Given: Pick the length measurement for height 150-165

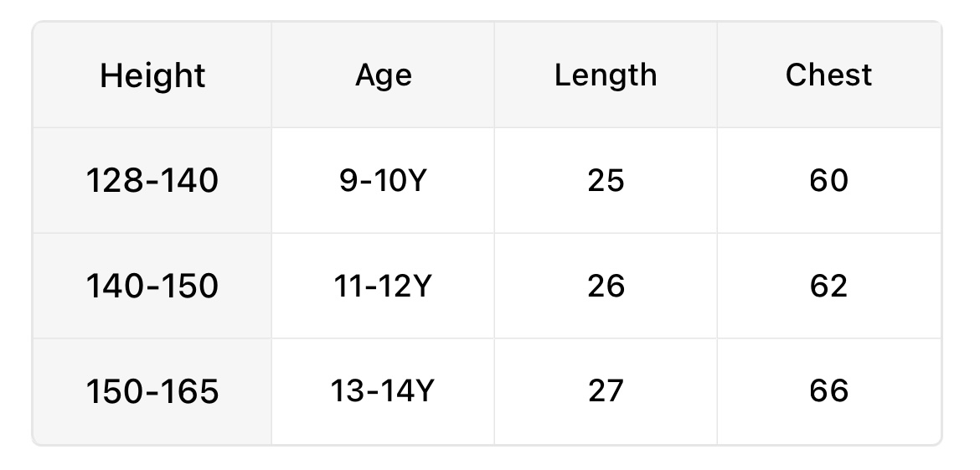Looking at the screenshot, I should [x=606, y=391].
